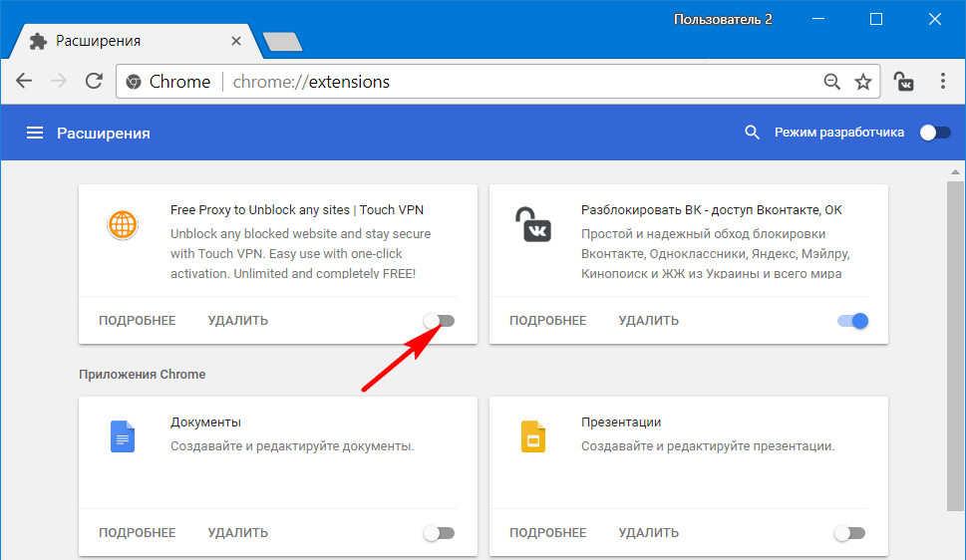
Task: Reload the extensions page
Action: click(x=94, y=81)
